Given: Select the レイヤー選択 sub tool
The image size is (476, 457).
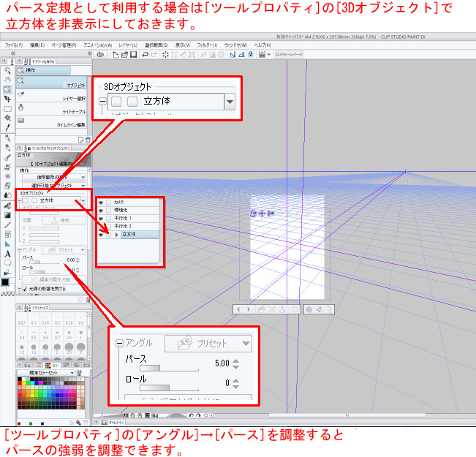Looking at the screenshot, I should pos(52,96).
